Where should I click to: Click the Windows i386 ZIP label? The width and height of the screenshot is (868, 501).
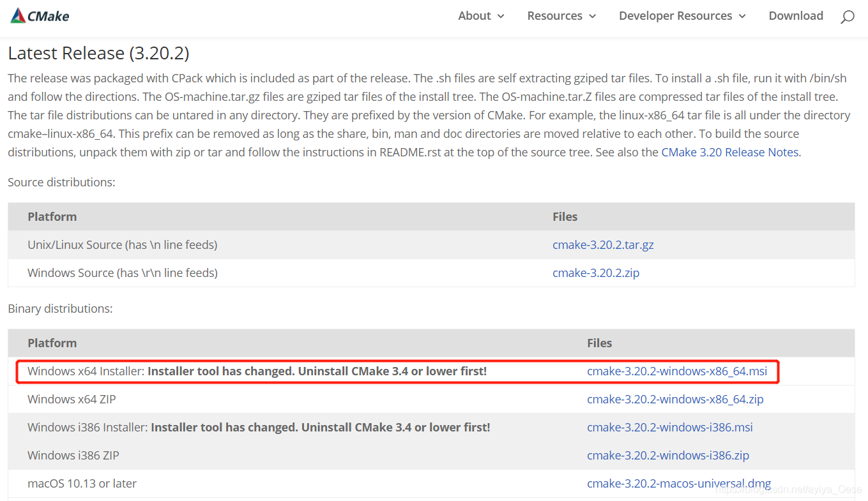pos(73,455)
